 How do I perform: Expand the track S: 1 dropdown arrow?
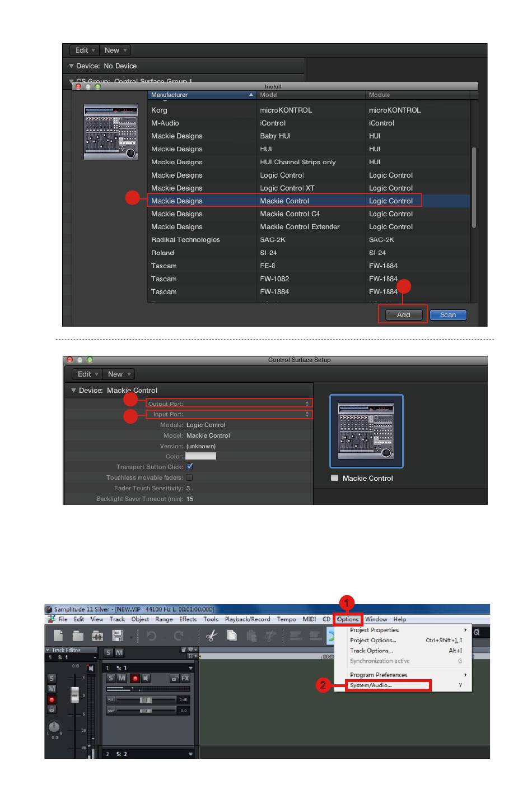coord(190,668)
